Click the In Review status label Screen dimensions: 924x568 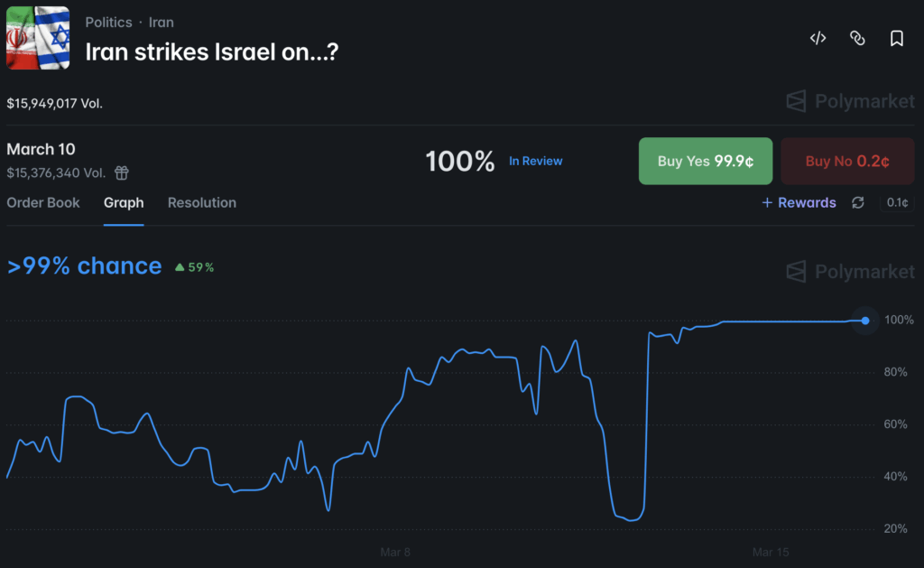(536, 161)
